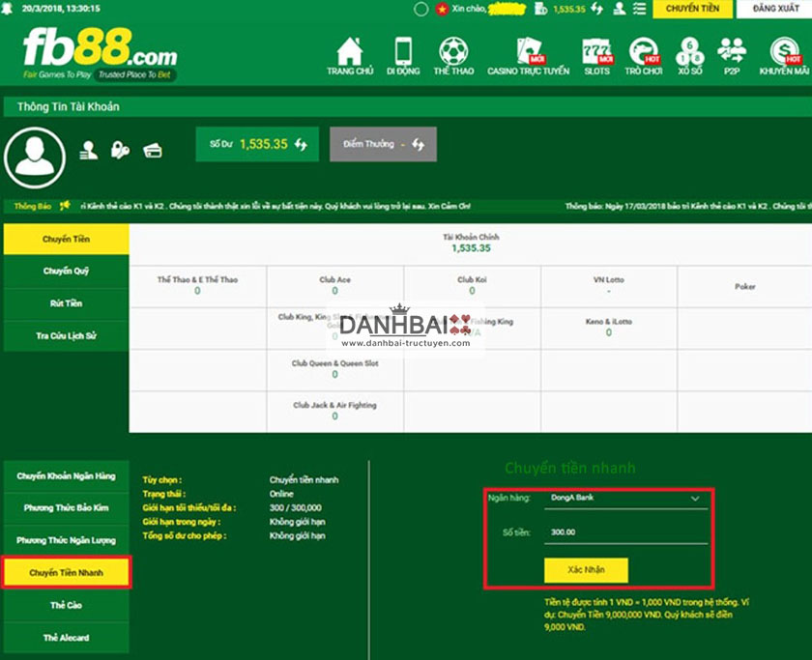Click the Tài Khoản Chính balance
The width and height of the screenshot is (812, 660).
472,248
